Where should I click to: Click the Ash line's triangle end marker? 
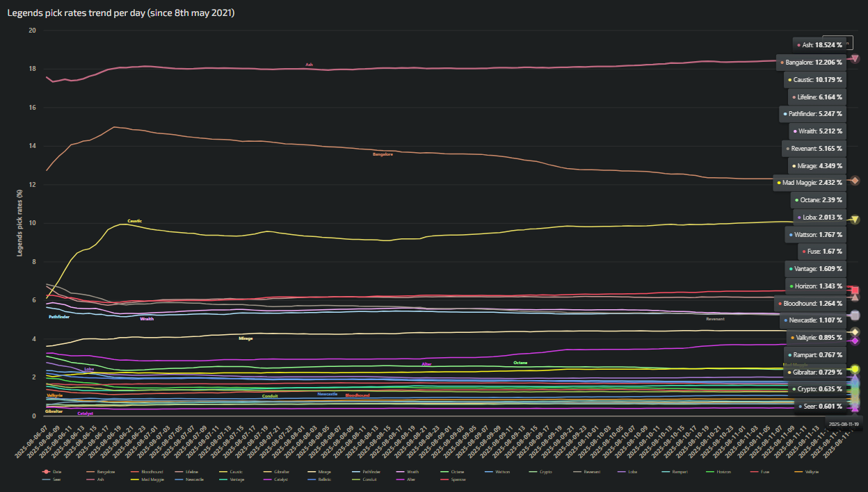click(855, 59)
